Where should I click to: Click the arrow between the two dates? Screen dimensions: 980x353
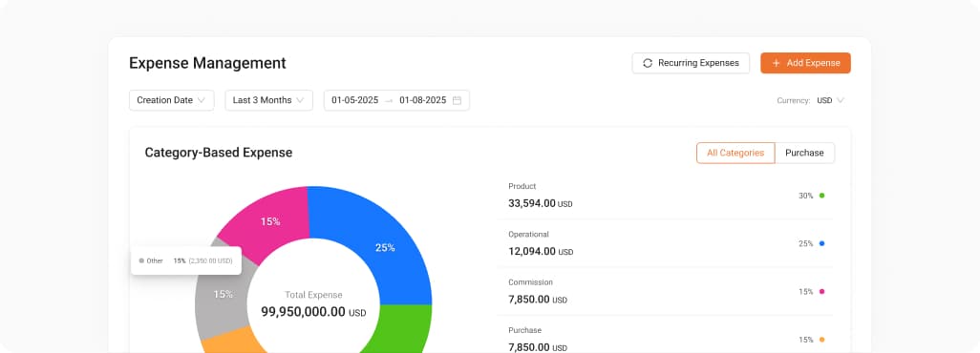click(389, 100)
